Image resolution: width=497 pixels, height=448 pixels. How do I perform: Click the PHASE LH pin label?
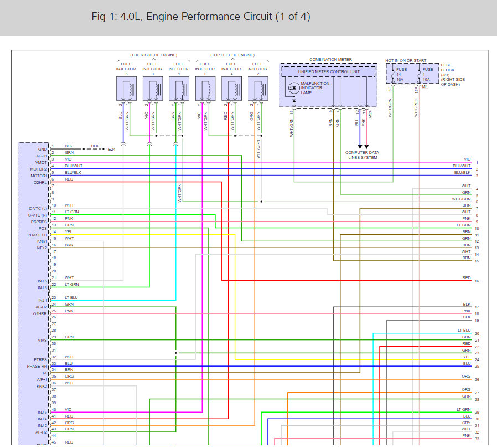37,235
